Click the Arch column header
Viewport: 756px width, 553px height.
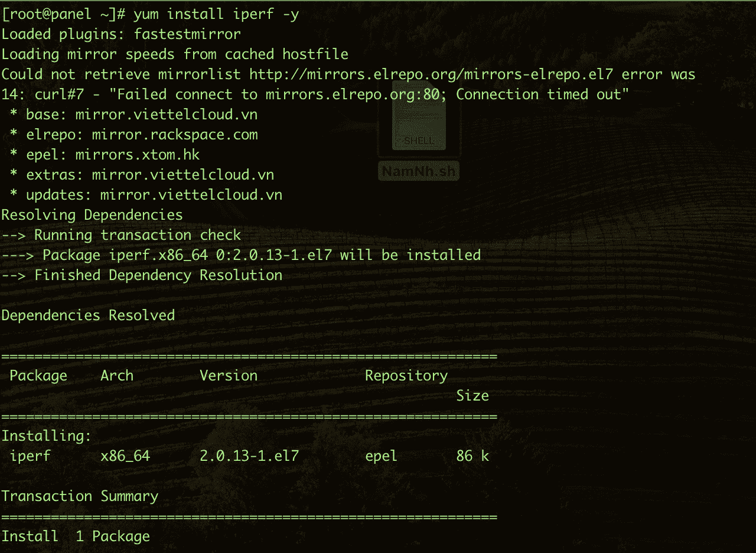coord(117,376)
